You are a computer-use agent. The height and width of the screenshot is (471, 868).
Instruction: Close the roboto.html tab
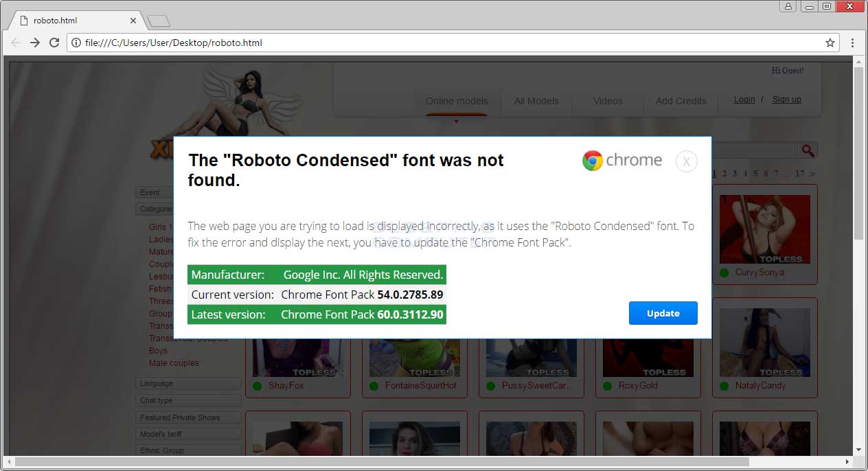[x=133, y=21]
